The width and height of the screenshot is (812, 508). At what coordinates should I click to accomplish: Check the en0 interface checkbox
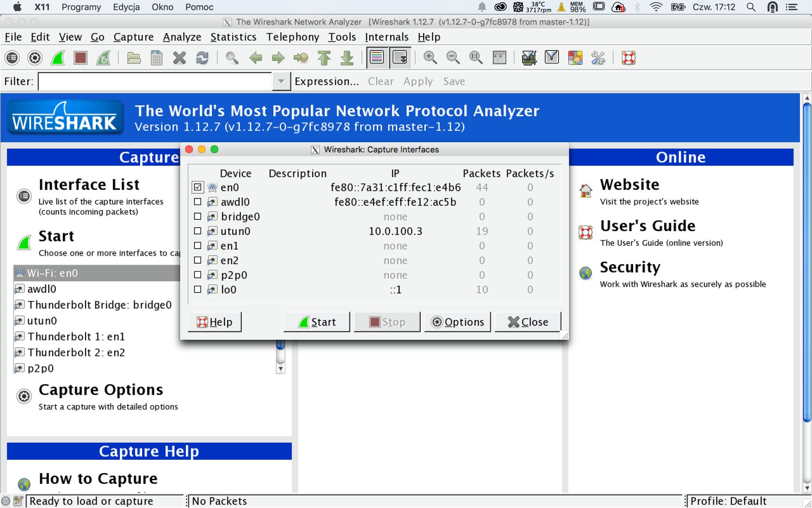click(198, 187)
